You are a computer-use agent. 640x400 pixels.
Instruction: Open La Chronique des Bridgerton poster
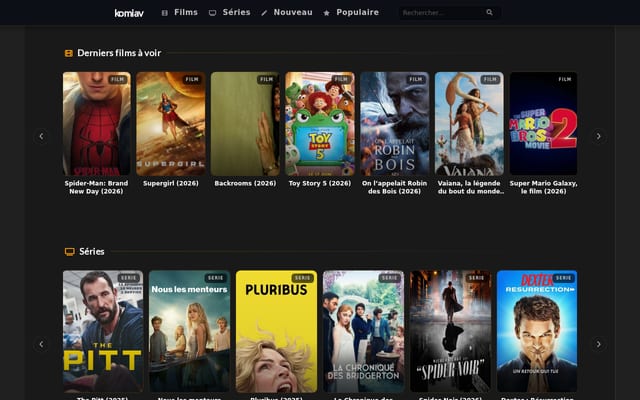point(363,331)
